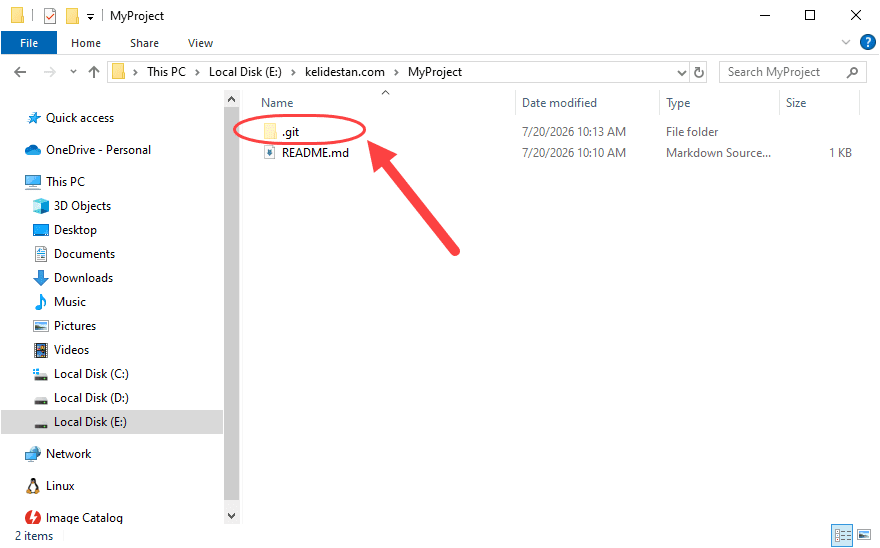Click the search magnifier icon
Viewport: 880px width, 548px height.
(852, 72)
